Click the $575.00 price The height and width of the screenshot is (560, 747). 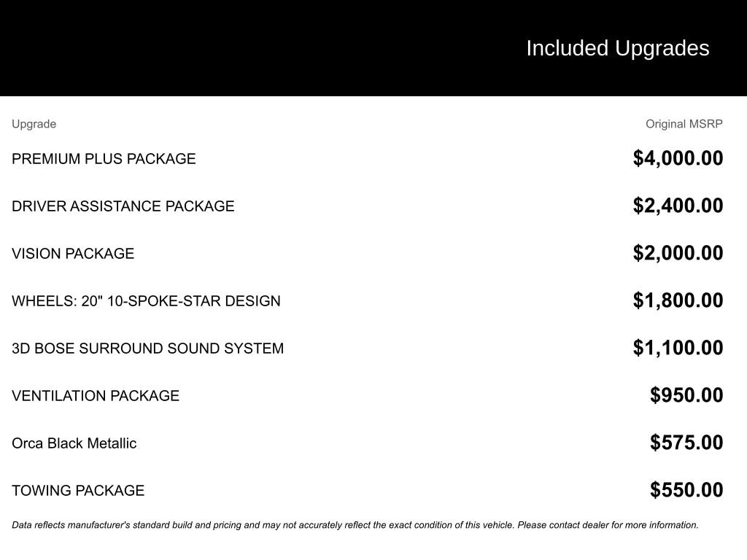(x=686, y=443)
